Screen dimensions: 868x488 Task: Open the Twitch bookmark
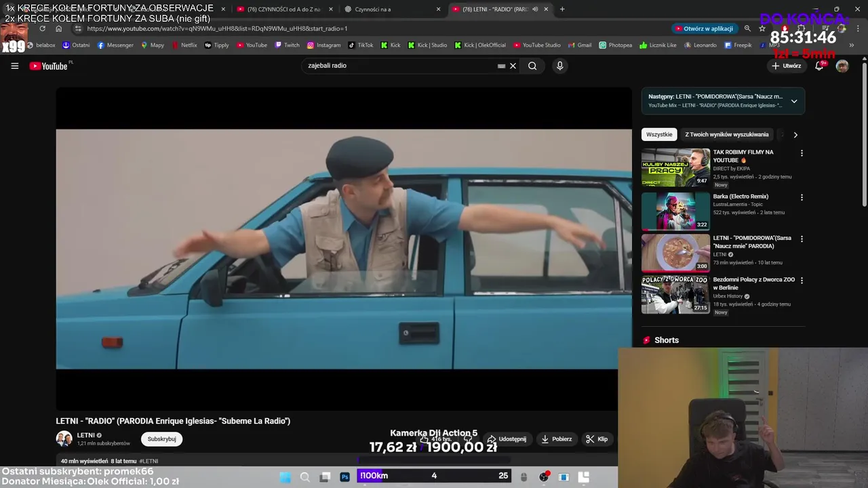[x=287, y=45]
